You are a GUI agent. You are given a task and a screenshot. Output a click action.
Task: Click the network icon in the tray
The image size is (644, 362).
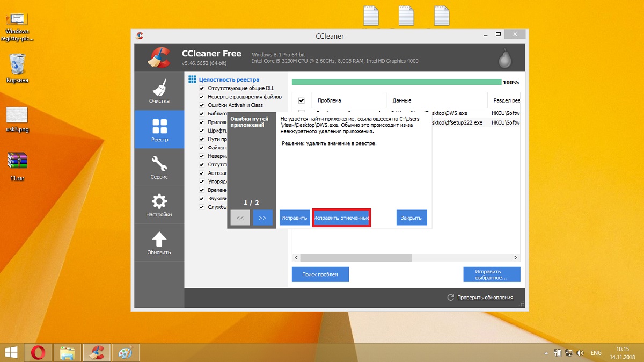[568, 353]
